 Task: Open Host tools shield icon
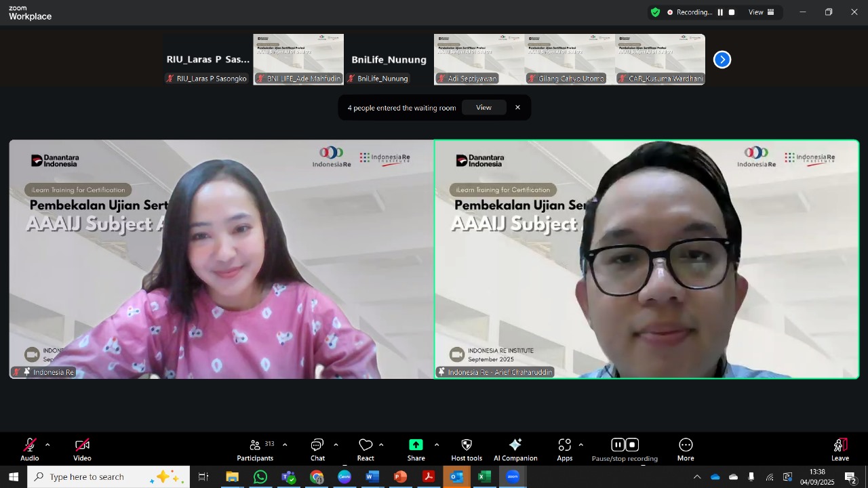pyautogui.click(x=467, y=449)
